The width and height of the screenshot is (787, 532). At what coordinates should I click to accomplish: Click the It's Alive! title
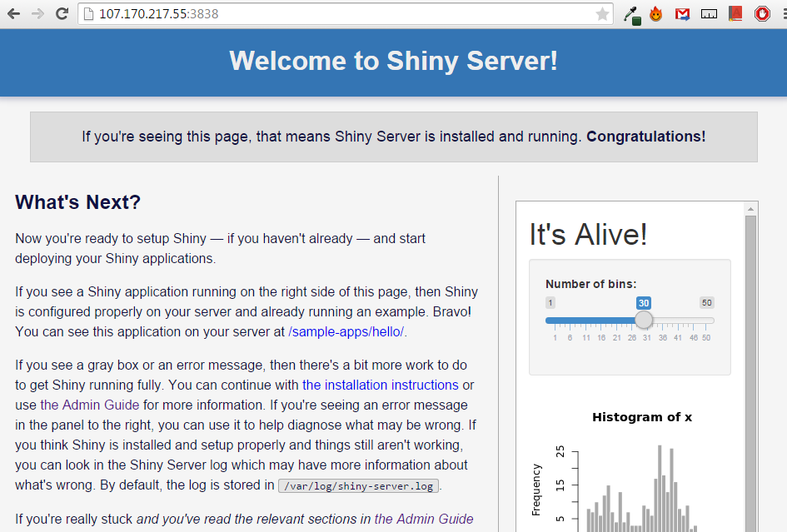[x=588, y=235]
